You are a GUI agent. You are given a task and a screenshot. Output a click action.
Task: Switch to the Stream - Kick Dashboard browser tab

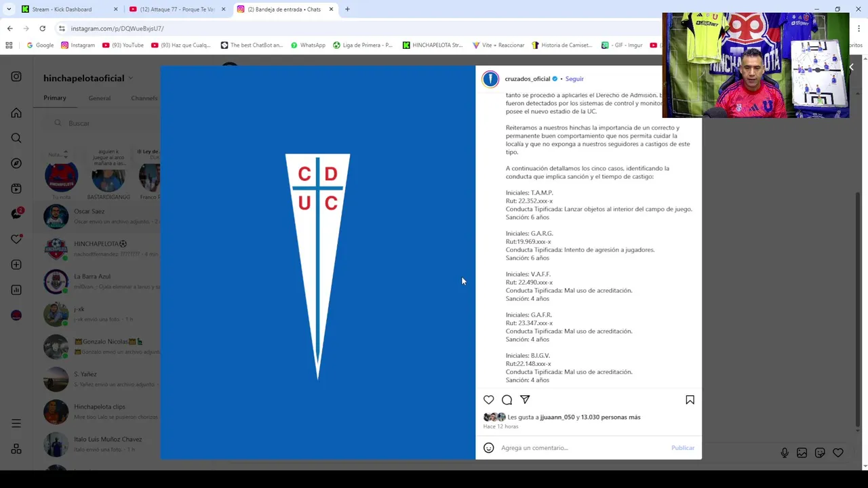(70, 9)
